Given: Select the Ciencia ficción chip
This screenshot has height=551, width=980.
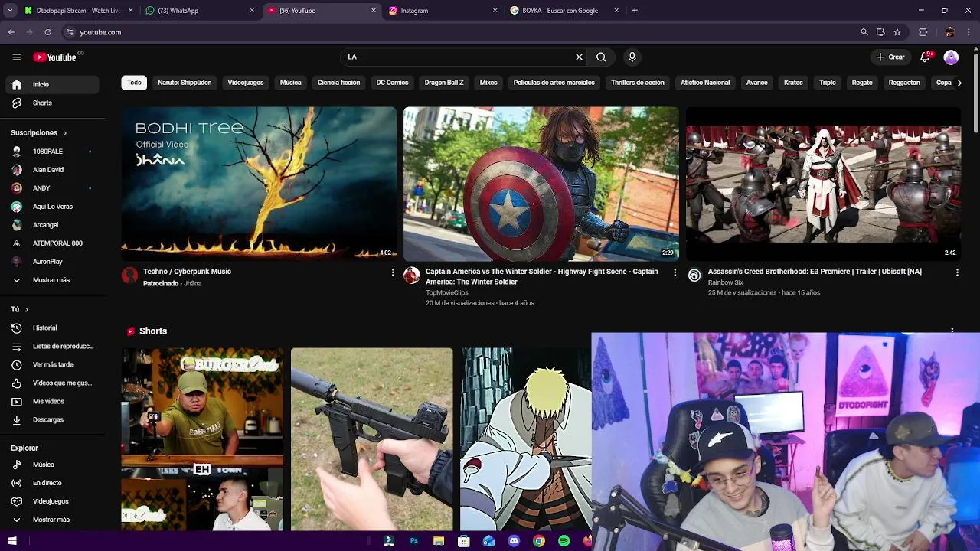Looking at the screenshot, I should coord(338,83).
